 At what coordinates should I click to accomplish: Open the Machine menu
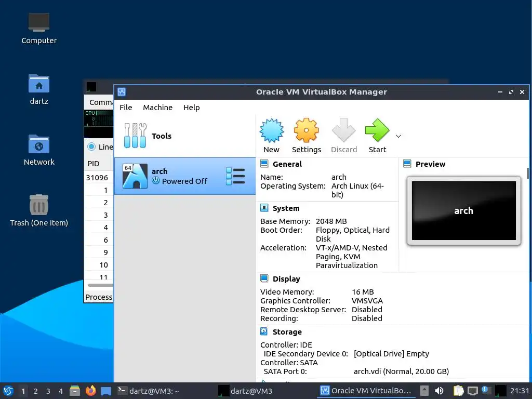pyautogui.click(x=157, y=107)
